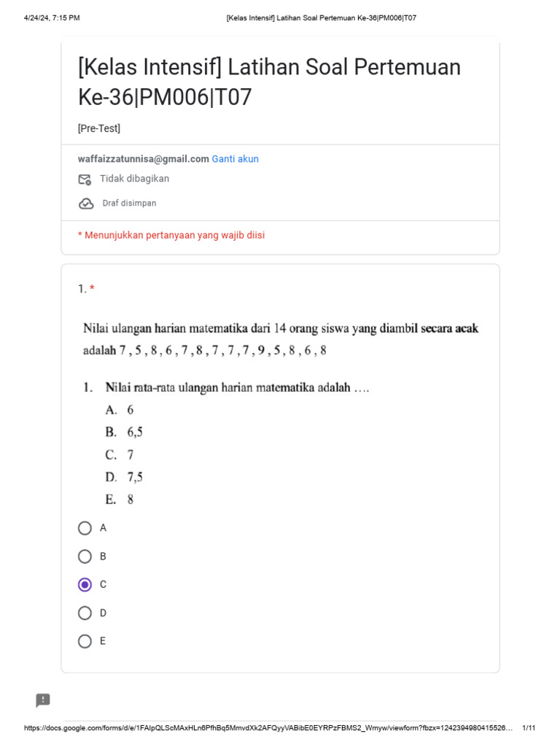Click the question 1 image
This screenshot has height=747, width=560.
pos(280,413)
